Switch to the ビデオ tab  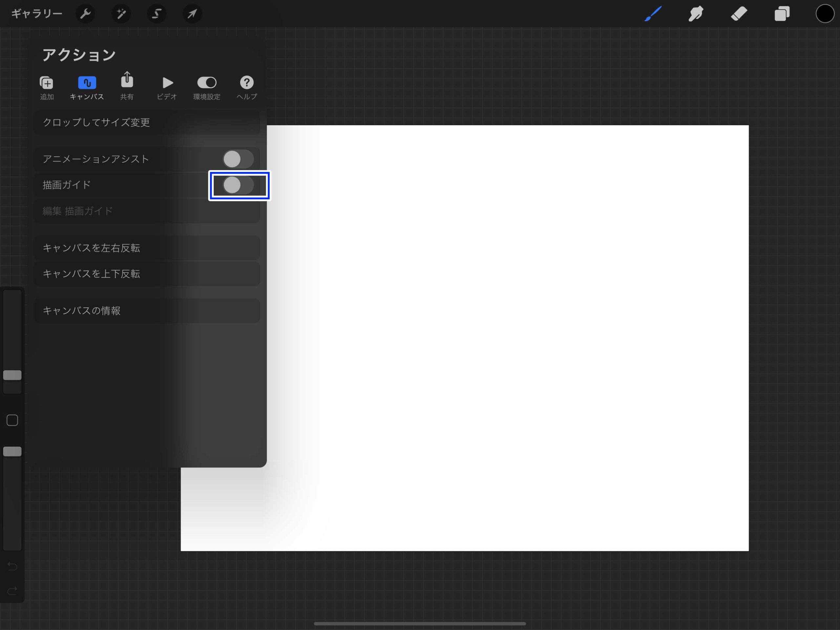[x=167, y=88]
